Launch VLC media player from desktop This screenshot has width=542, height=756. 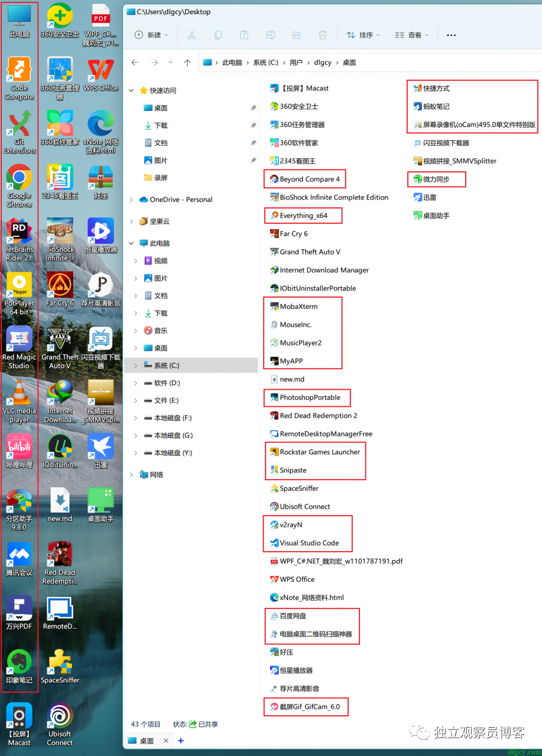point(19,401)
